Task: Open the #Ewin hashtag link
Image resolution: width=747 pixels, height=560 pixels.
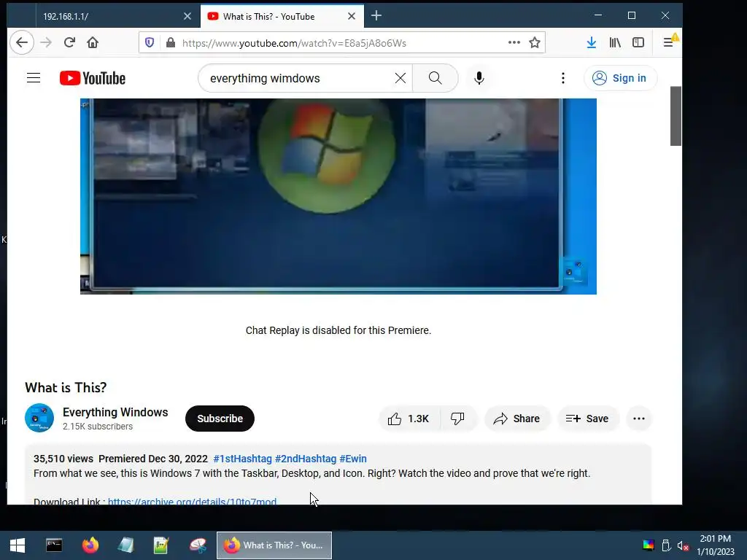Action: coord(353,459)
